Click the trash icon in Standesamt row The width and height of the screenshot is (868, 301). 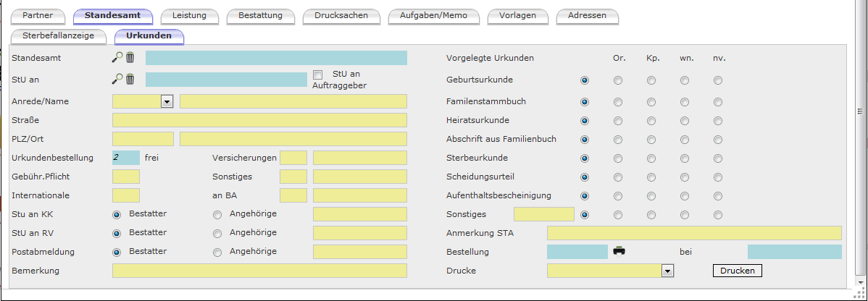(x=130, y=58)
